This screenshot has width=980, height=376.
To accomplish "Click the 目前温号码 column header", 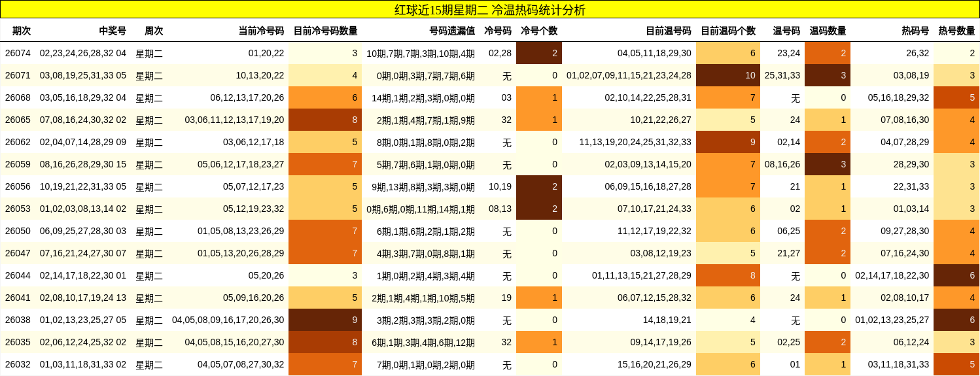I will click(x=668, y=31).
